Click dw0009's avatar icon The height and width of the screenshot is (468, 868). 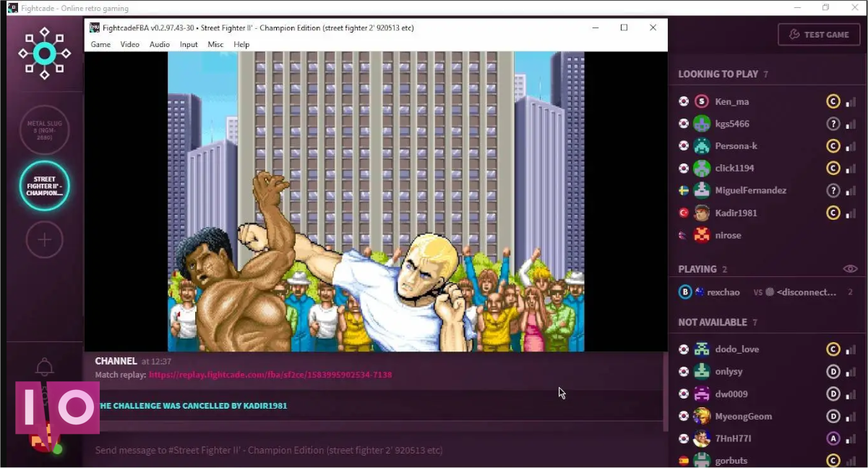pos(702,394)
